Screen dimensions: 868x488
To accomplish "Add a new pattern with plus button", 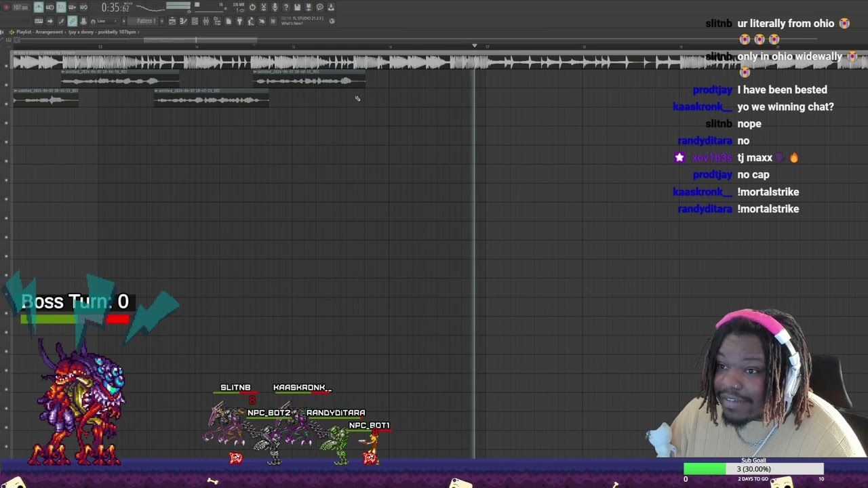I will click(x=162, y=21).
